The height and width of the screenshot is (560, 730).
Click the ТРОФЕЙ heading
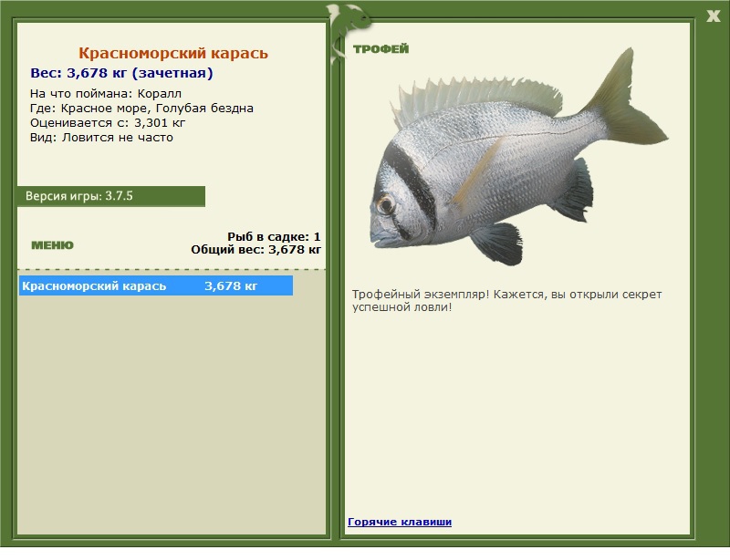point(381,49)
